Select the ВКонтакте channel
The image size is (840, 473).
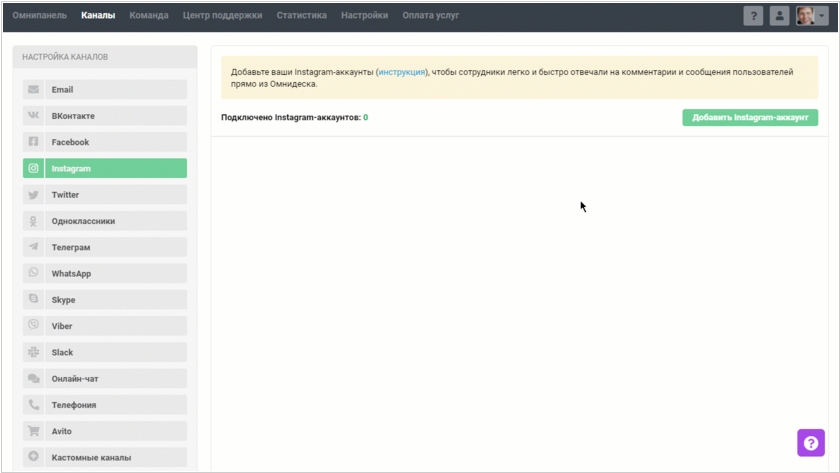click(x=105, y=116)
